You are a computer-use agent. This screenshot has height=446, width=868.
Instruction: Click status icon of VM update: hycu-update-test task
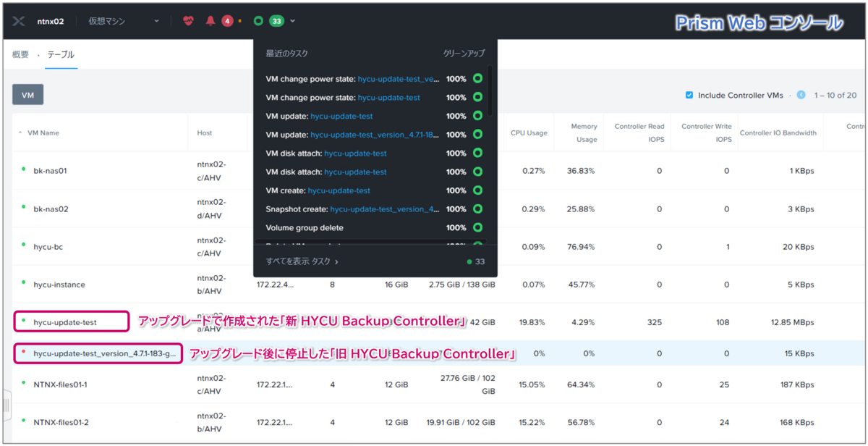point(477,116)
